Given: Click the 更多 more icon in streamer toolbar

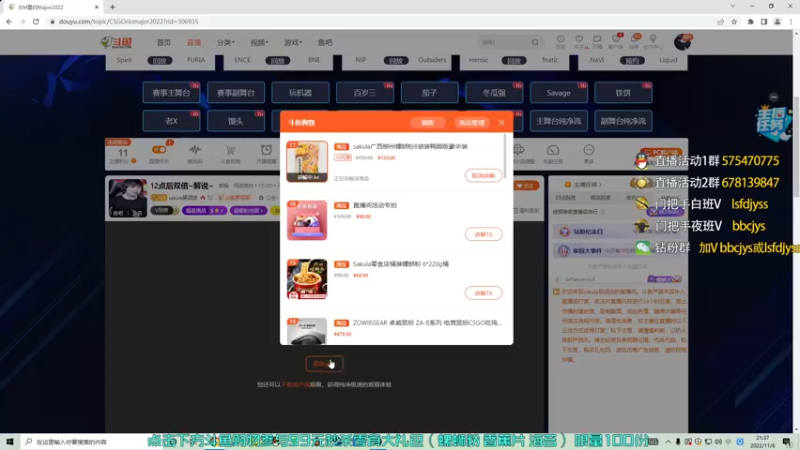Looking at the screenshot, I should click(589, 150).
